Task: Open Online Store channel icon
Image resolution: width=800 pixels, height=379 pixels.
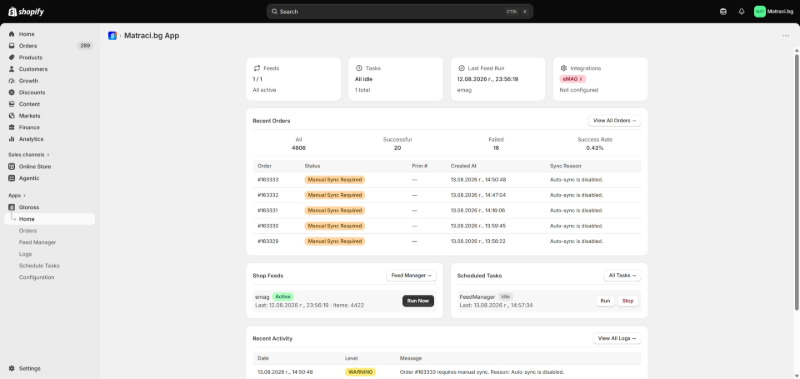Action: click(x=12, y=166)
